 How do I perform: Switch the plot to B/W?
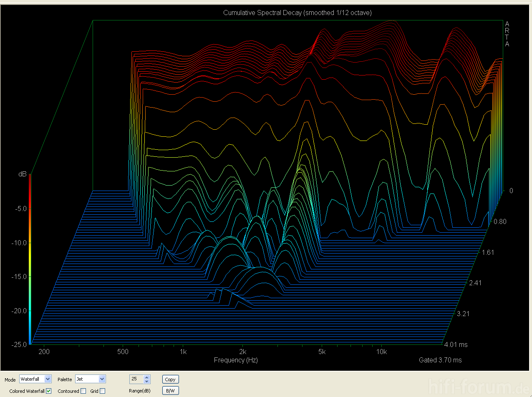point(170,391)
